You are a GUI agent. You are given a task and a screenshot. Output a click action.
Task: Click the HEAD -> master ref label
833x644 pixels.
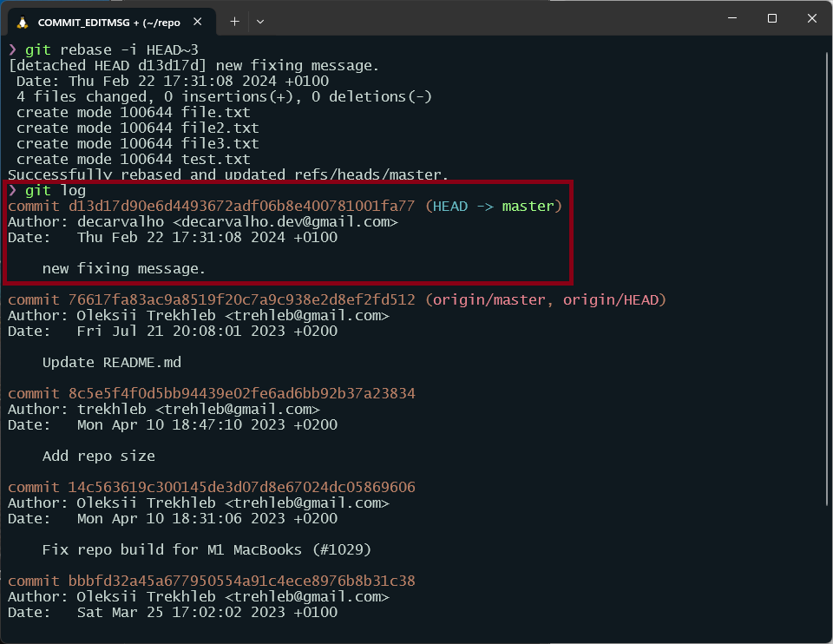(497, 207)
